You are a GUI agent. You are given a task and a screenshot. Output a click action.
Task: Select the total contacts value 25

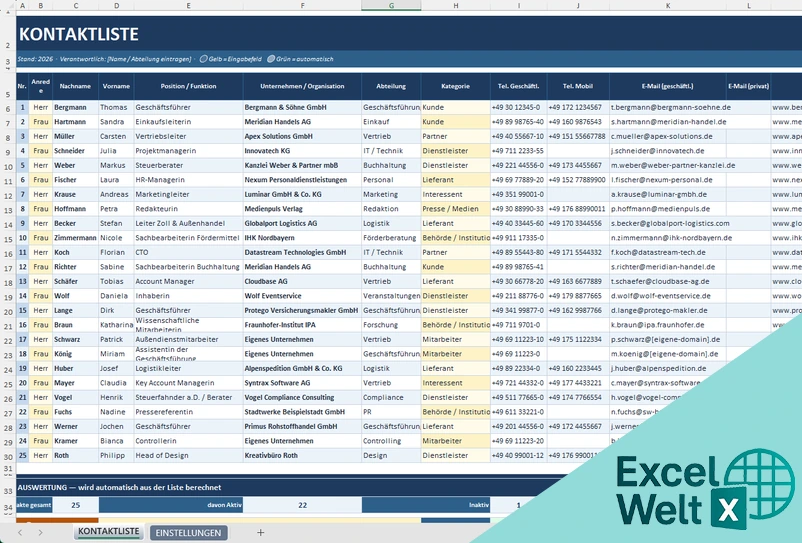point(76,505)
